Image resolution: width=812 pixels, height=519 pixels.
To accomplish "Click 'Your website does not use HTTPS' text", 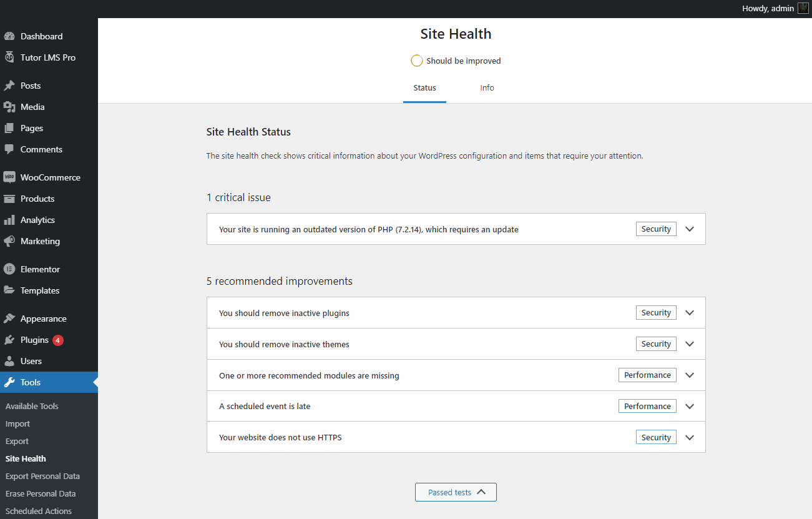I will 280,438.
